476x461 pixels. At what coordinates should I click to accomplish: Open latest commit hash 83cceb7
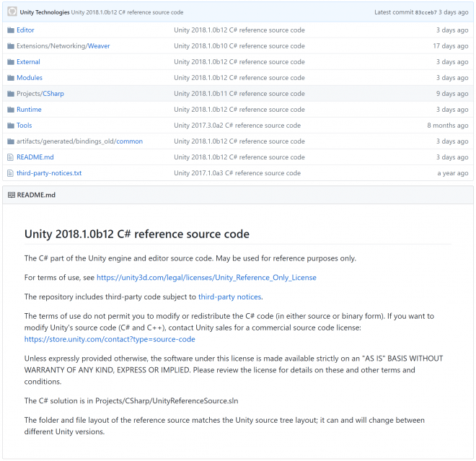tap(426, 12)
